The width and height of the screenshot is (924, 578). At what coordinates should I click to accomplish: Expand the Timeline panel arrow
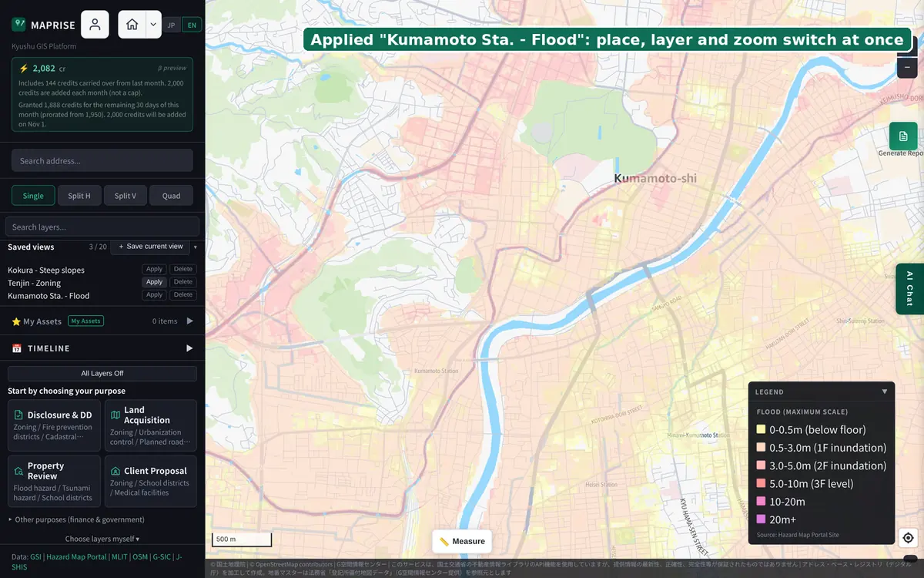click(190, 348)
